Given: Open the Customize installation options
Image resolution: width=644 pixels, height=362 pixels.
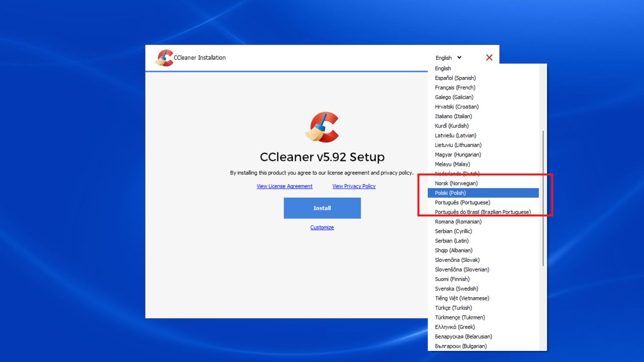Looking at the screenshot, I should pyautogui.click(x=322, y=227).
